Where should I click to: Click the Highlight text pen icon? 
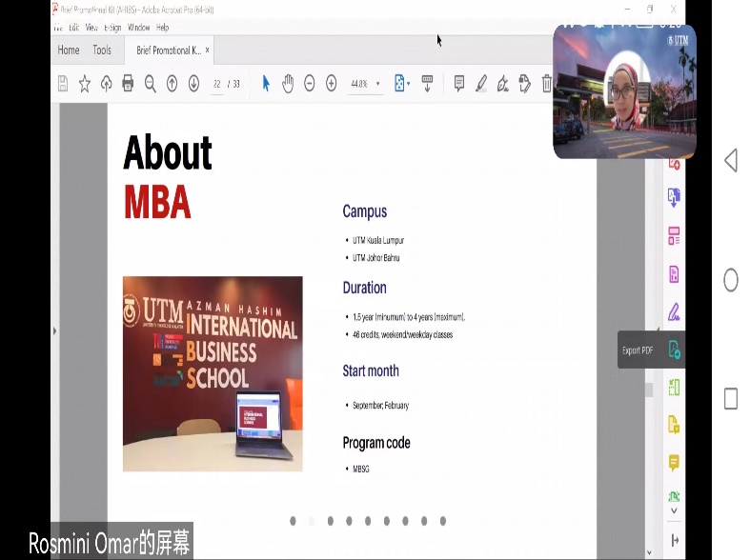(x=481, y=84)
